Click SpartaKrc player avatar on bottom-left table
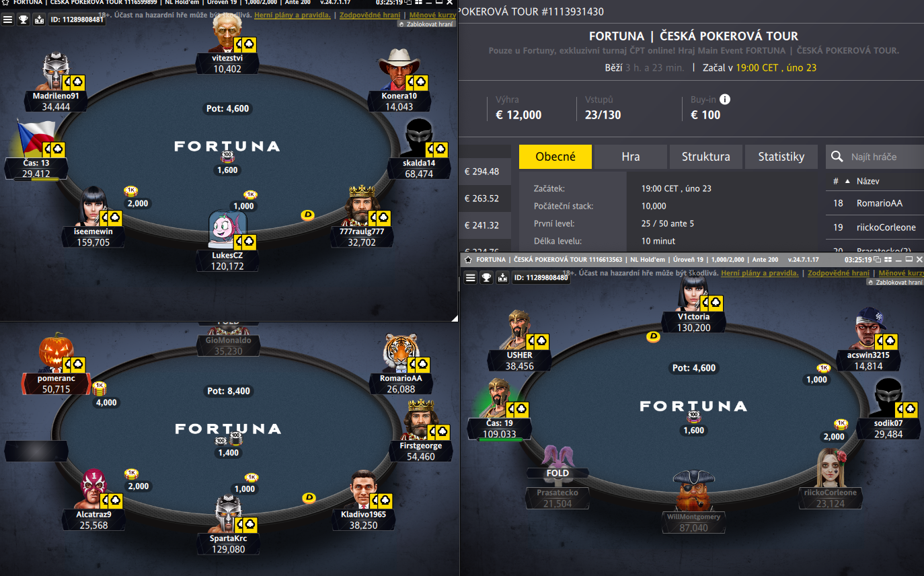 click(228, 515)
